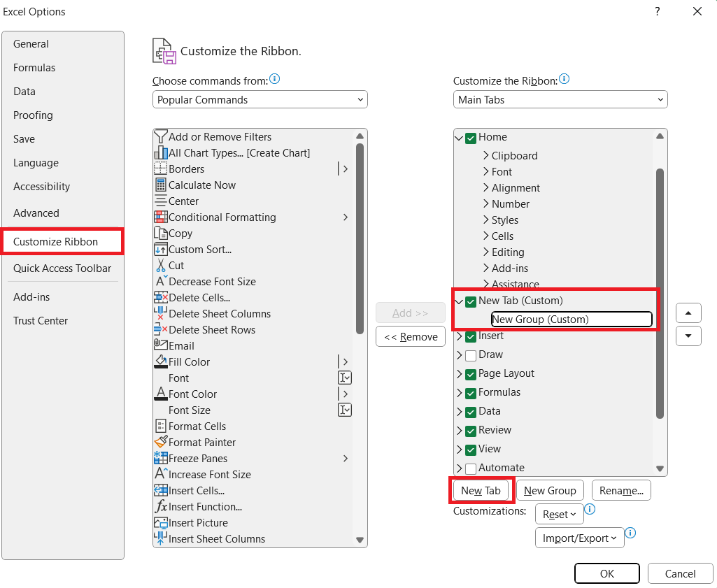Screen dimensions: 717x588
Task: Expand the Styles group
Action: coord(486,220)
